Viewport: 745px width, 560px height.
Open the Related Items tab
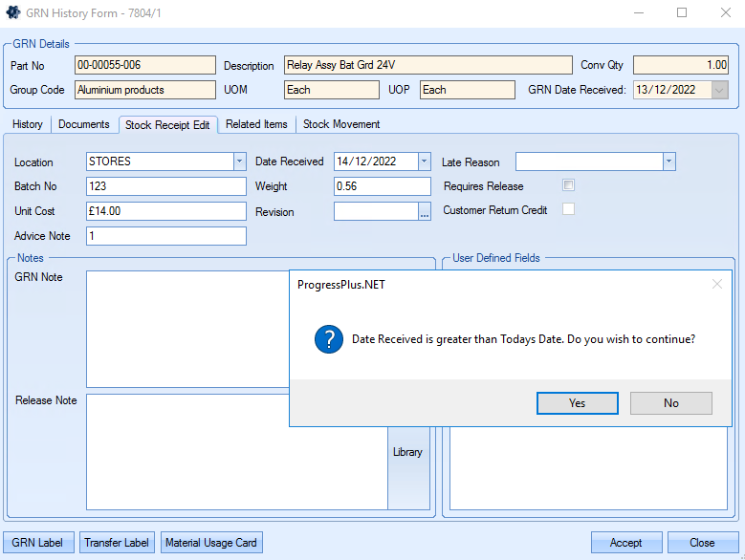coord(256,124)
